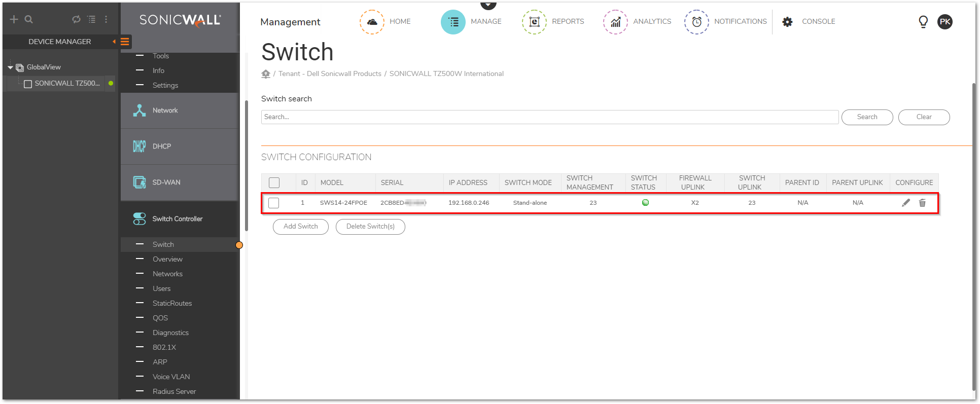Viewport: 980px width, 404px height.
Task: Open the Network menu section
Action: [180, 111]
